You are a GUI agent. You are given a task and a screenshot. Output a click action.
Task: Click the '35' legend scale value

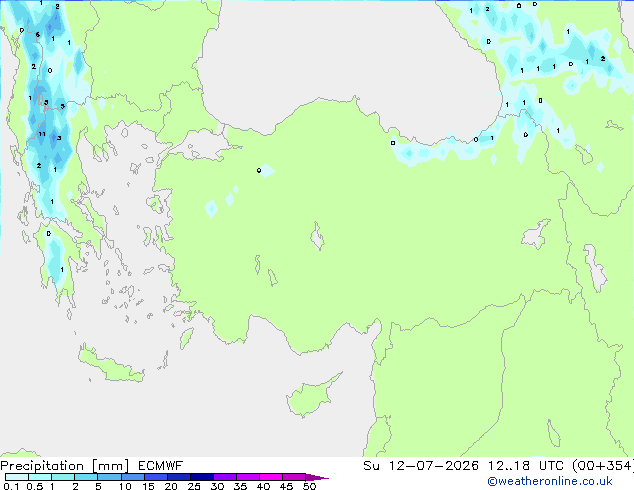240,486
